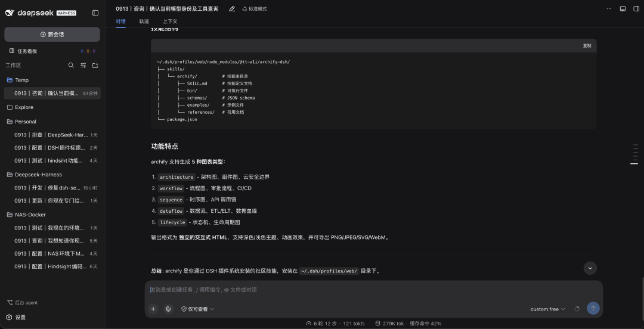This screenshot has width=644, height=329.
Task: Open chat 0913｜测试｜hindsiht功能
Action: tap(52, 160)
